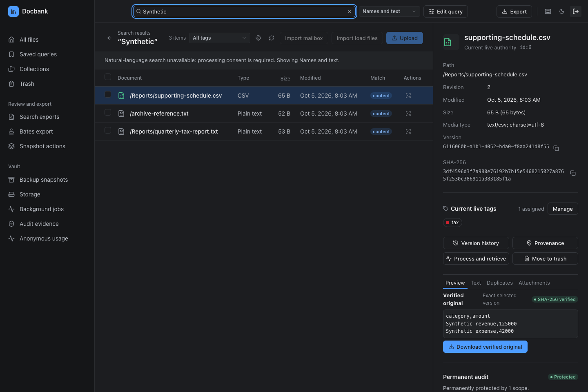Open preview action for supporting-schedule.csv row

tap(408, 96)
